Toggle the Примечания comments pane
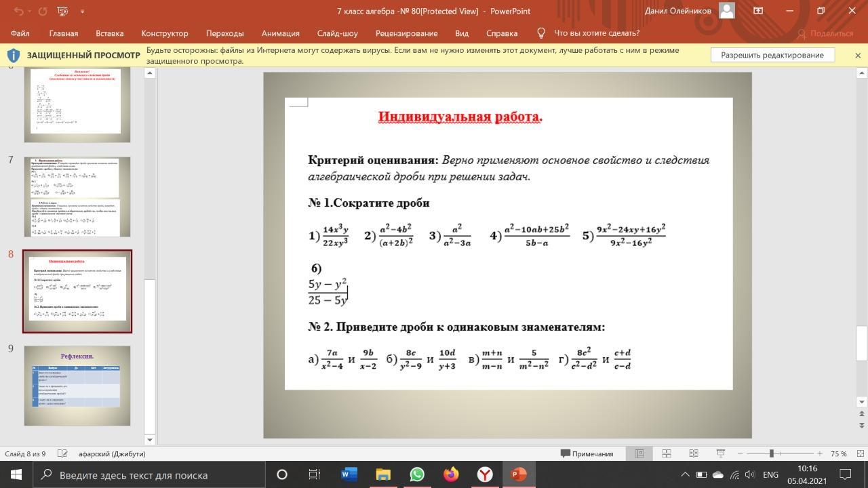This screenshot has width=868, height=488. [587, 453]
